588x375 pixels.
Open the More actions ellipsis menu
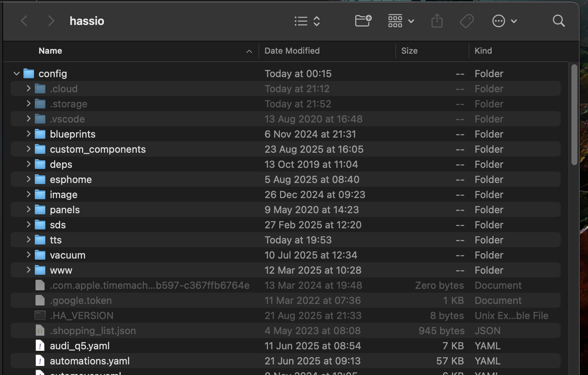(x=504, y=21)
